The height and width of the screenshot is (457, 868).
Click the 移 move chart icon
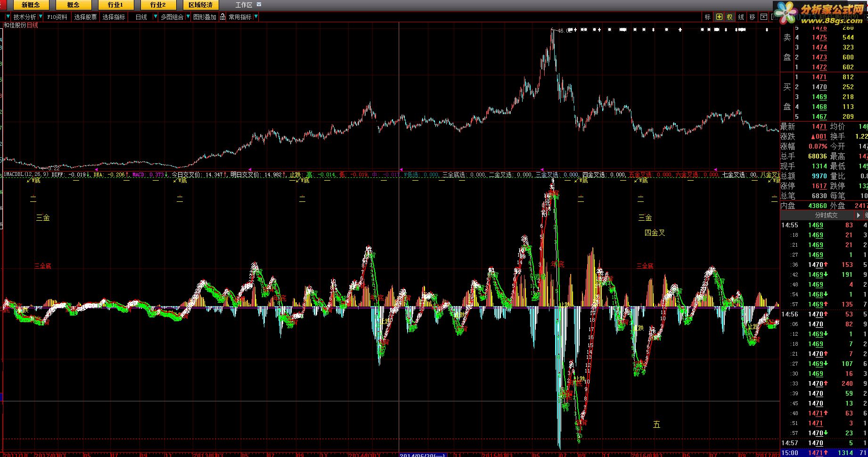(x=752, y=17)
